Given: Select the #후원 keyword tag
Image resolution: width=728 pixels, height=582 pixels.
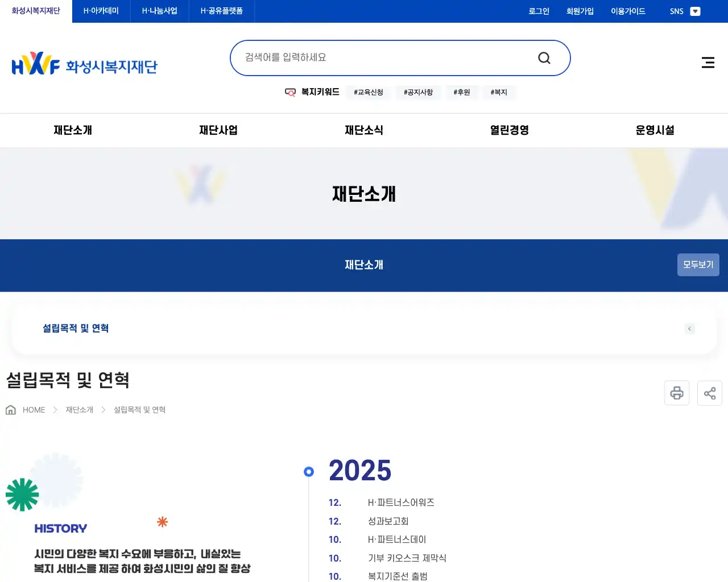Looking at the screenshot, I should pos(462,92).
